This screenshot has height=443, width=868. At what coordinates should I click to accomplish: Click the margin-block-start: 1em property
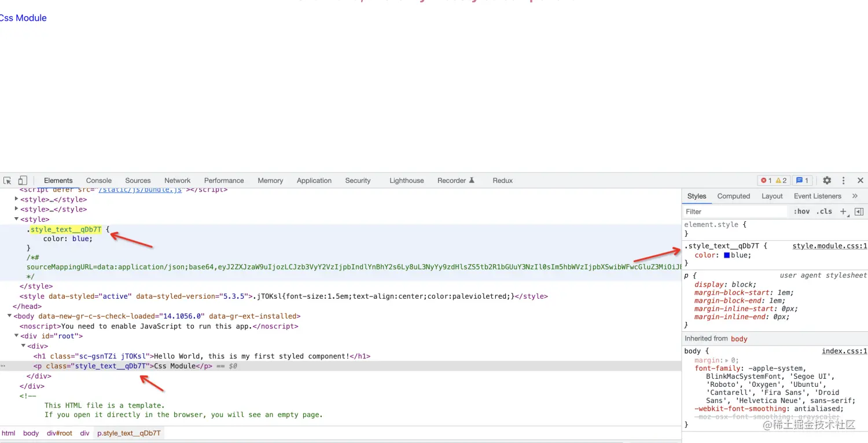point(744,292)
